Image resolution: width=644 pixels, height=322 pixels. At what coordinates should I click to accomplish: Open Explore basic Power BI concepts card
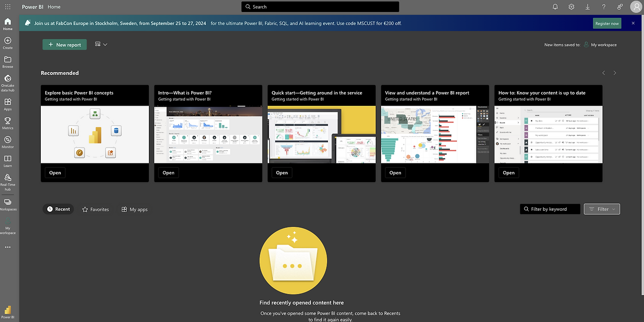click(x=55, y=173)
